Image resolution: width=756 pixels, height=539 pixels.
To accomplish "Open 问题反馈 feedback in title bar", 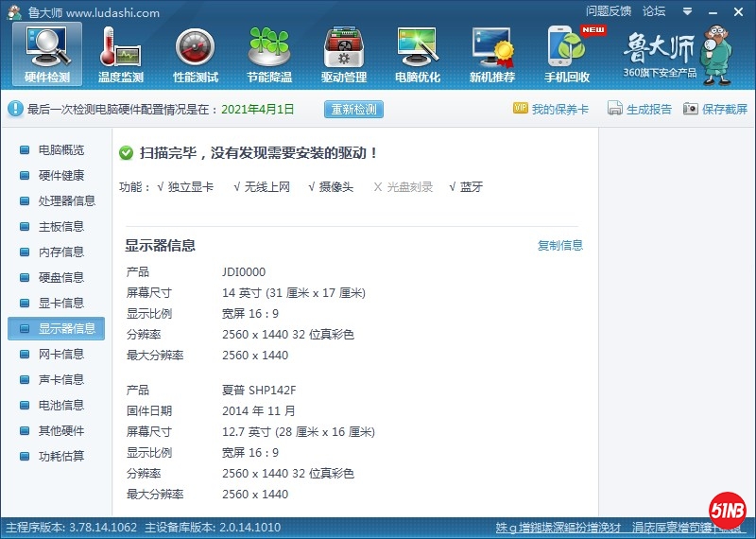I will (x=609, y=11).
